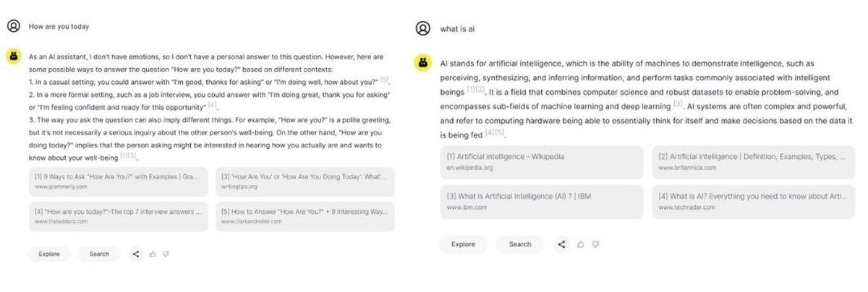
Task: Dislike the "what is ai" answer with thumbs down
Action: pos(596,245)
